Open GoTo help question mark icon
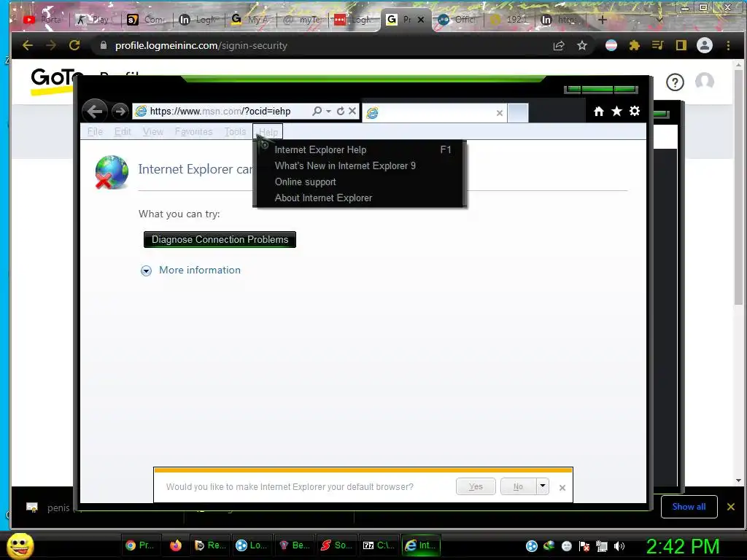The width and height of the screenshot is (747, 560). (675, 82)
